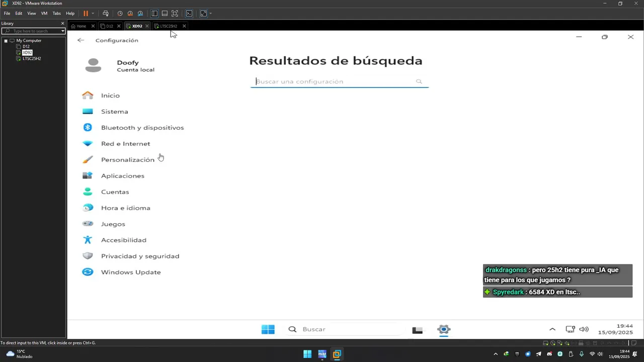
Task: Open the snapshot manager icon
Action: [140, 14]
